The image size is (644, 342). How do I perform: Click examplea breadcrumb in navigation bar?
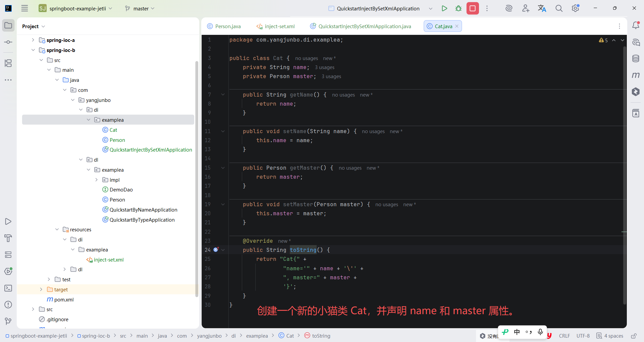tap(257, 336)
